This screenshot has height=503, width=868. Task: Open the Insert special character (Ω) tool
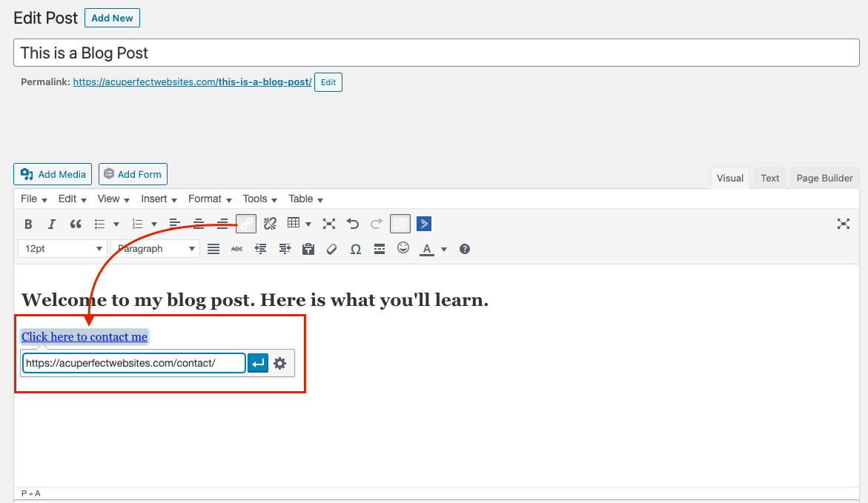point(355,249)
